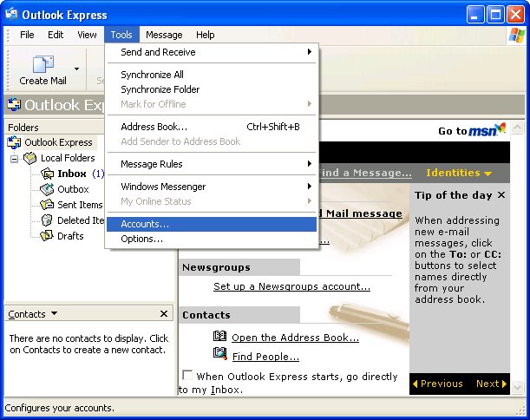The width and height of the screenshot is (530, 420).
Task: Click the Outbox folder icon
Action: [x=47, y=189]
